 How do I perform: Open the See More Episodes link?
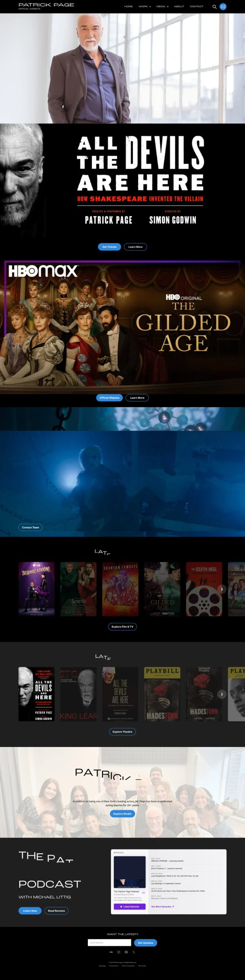coord(162,907)
